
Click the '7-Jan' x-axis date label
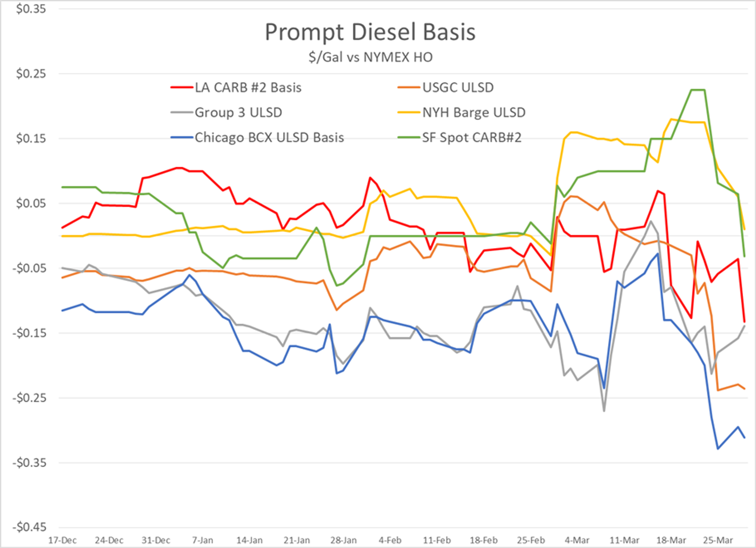[x=203, y=540]
